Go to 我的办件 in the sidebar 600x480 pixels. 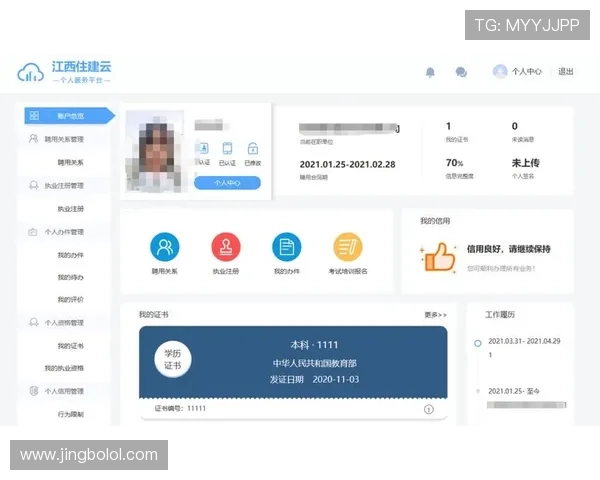pos(70,255)
